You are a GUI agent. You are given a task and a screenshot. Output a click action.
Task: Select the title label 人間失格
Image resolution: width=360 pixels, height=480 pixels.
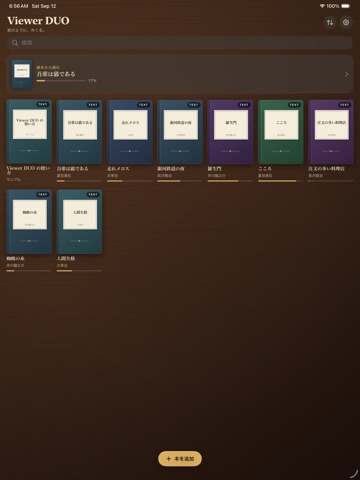66,258
